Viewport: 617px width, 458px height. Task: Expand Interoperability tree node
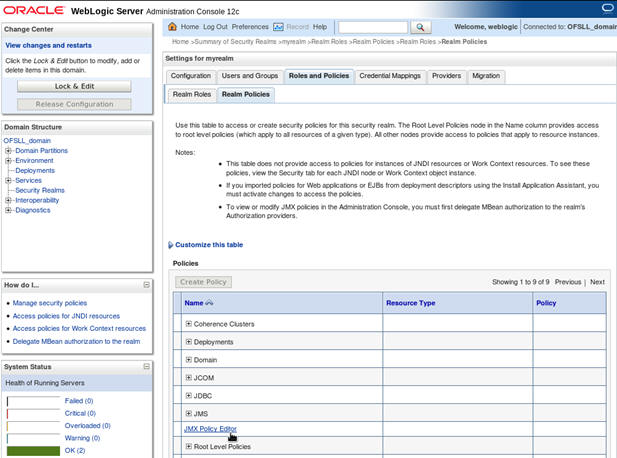pyautogui.click(x=8, y=200)
